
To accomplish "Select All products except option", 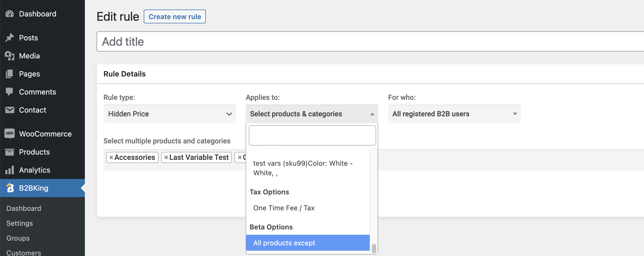I will click(308, 243).
